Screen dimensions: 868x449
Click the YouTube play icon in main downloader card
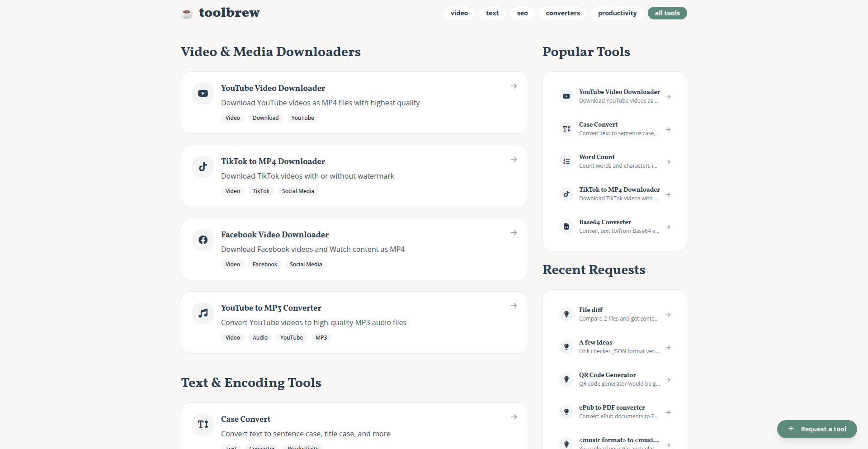click(x=203, y=94)
